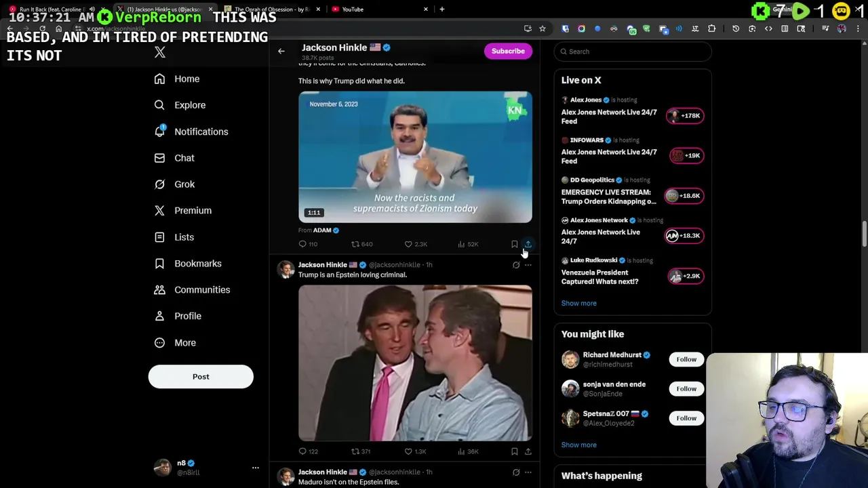Open the browser extensions puzzle icon

711,28
